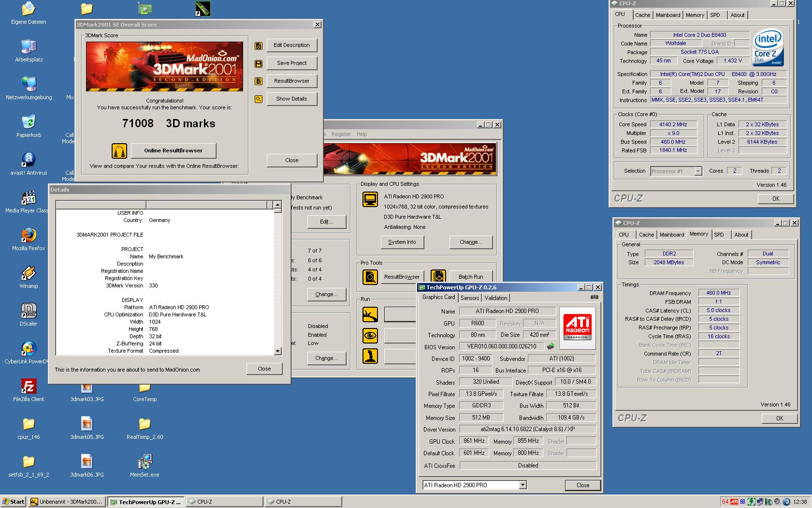The height and width of the screenshot is (508, 812).
Task: Click the ATI tray icon in system tray
Action: (x=734, y=502)
